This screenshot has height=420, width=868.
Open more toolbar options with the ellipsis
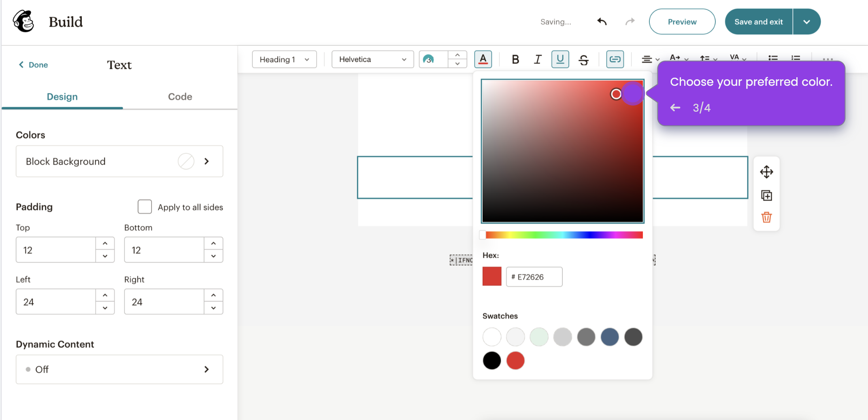point(828,59)
